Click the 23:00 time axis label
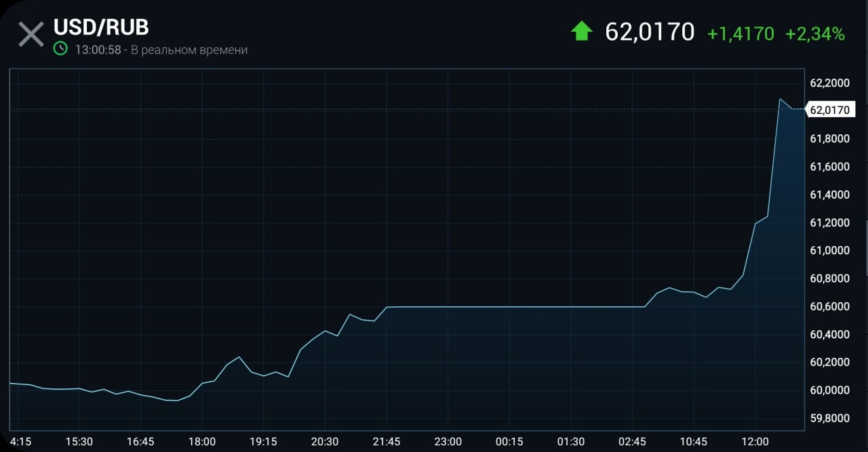Viewport: 868px width, 452px height. pyautogui.click(x=448, y=441)
